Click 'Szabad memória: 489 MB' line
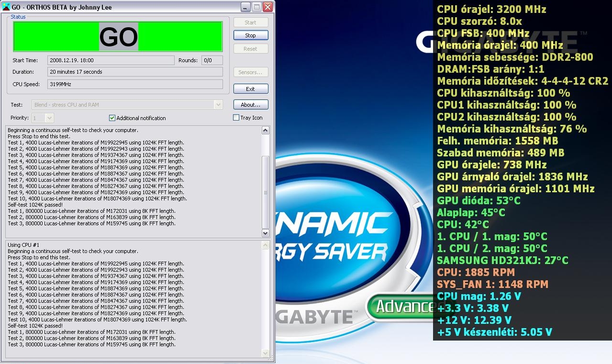 point(501,153)
